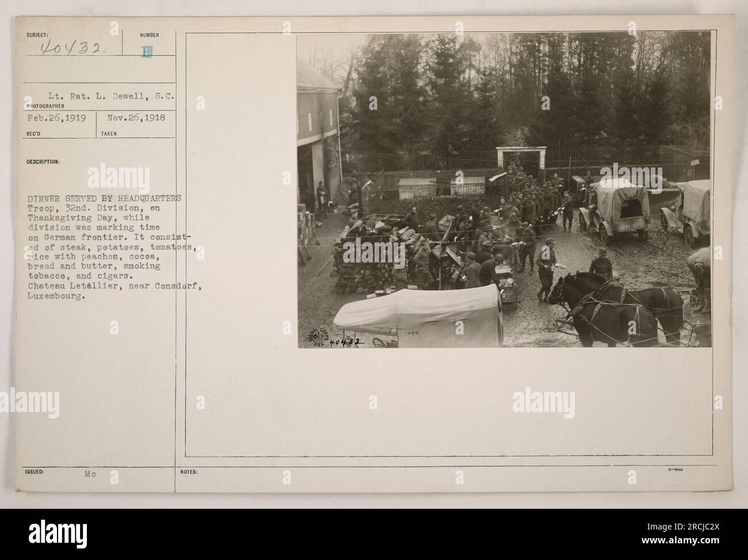Click the DINNER SERVED BY HEADQUARTERS heading
This screenshot has height=560, width=748.
[x=105, y=199]
